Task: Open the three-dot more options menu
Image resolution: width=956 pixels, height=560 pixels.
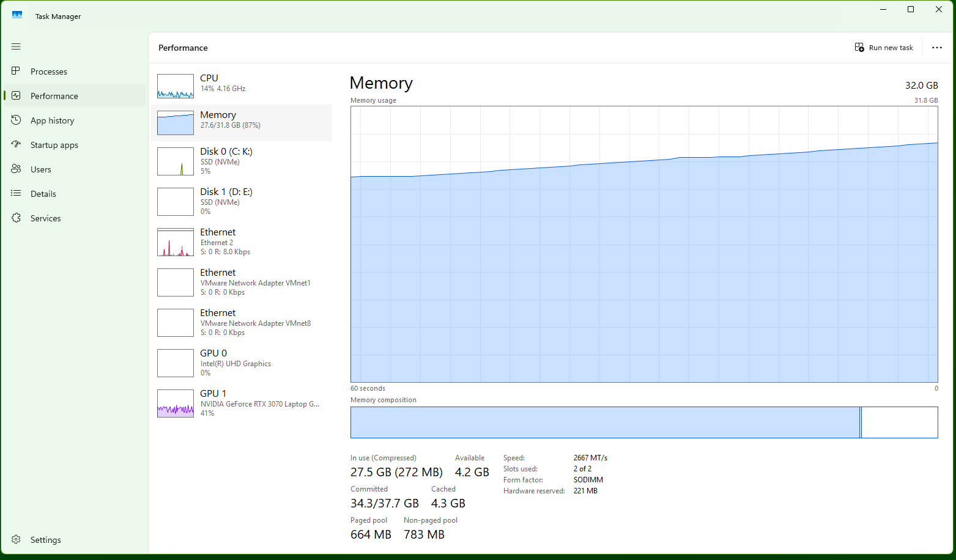Action: tap(936, 48)
